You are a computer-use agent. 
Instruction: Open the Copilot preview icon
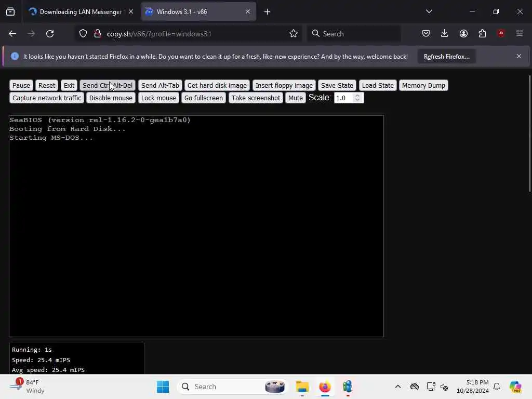pyautogui.click(x=515, y=387)
